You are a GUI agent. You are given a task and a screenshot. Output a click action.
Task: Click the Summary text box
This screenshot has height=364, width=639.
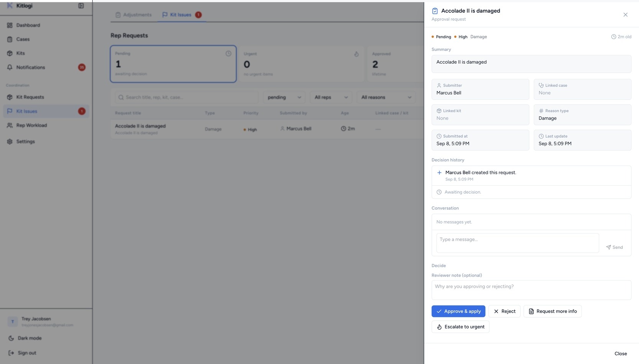click(x=531, y=64)
